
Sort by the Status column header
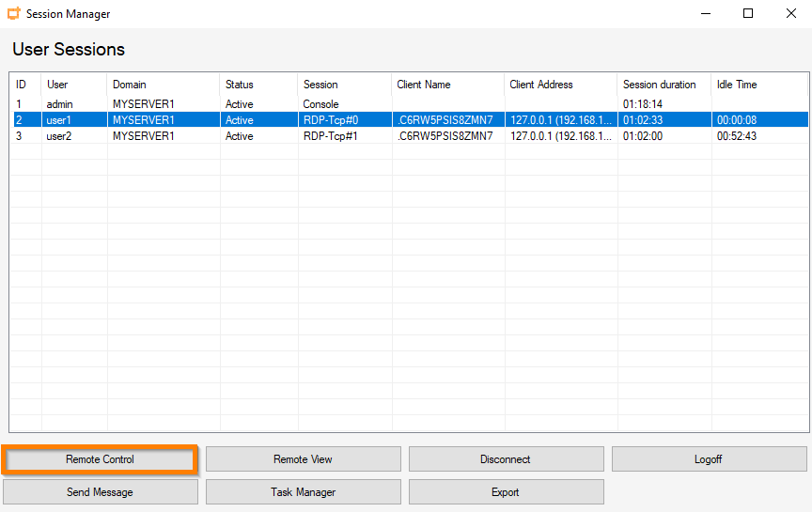[258, 85]
